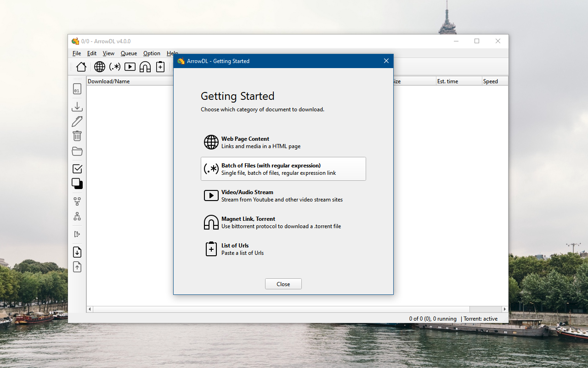
Task: Open Web Page Content with the globe toolbar icon
Action: point(99,67)
